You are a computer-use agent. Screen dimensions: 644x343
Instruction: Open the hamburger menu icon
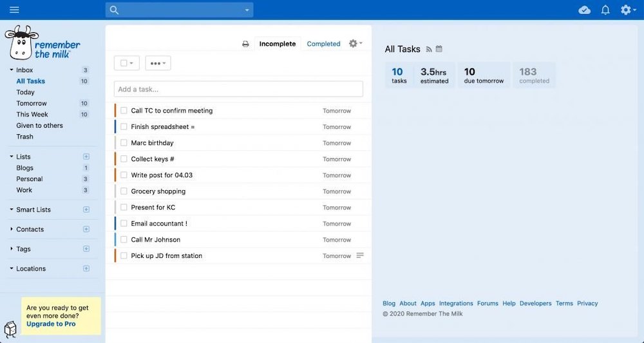[x=14, y=10]
